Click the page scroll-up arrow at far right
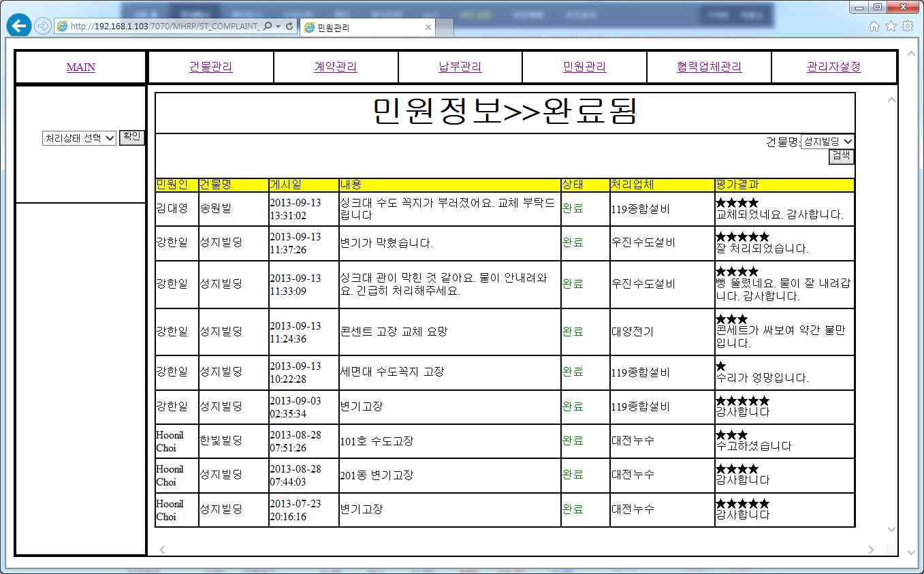 (912, 54)
